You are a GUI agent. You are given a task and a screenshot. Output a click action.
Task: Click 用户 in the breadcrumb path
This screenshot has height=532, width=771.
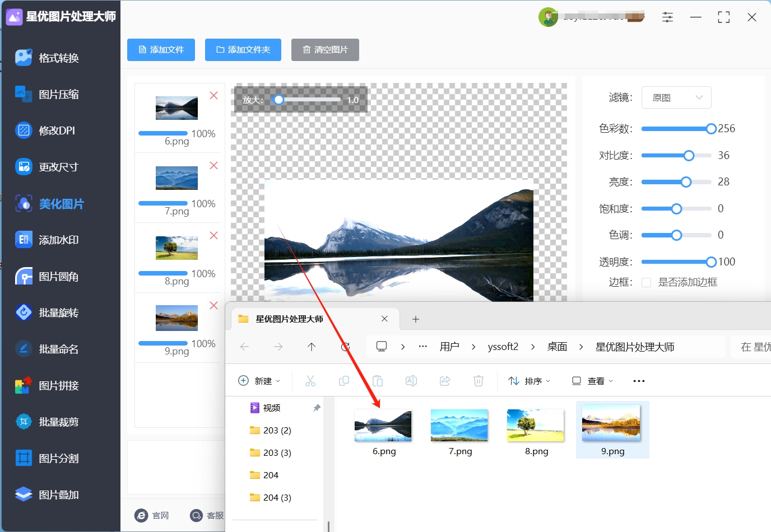click(449, 347)
